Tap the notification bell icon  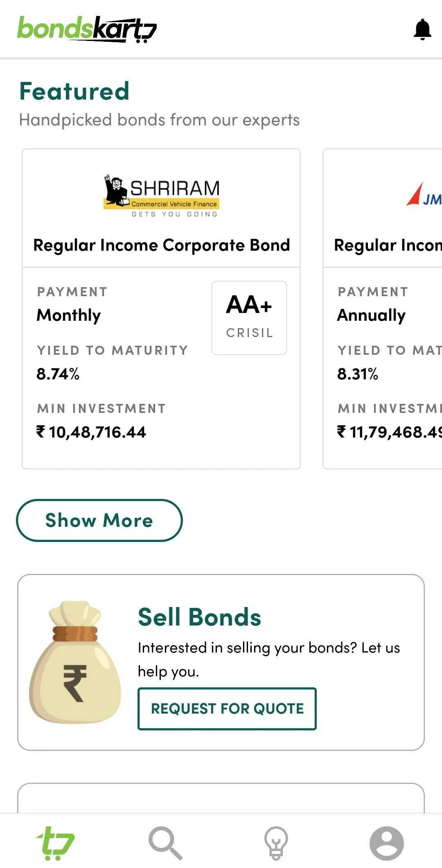422,29
